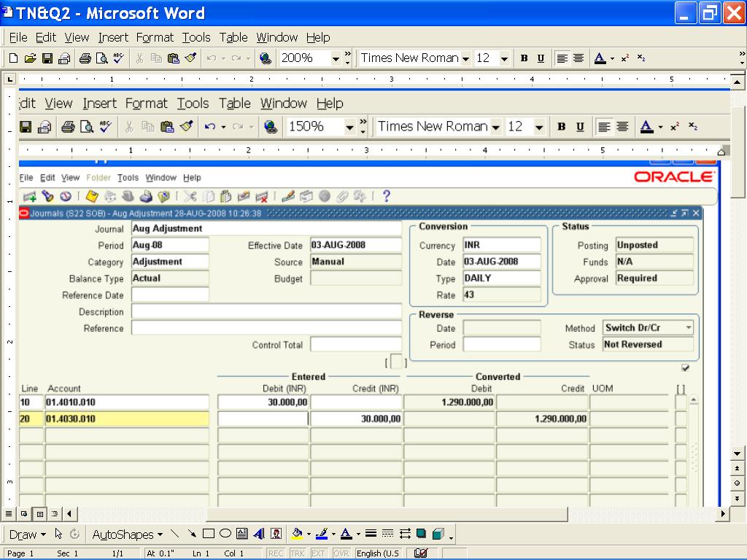The width and height of the screenshot is (747, 560).
Task: Insert WordArt from the Drawing toolbar
Action: 260,534
